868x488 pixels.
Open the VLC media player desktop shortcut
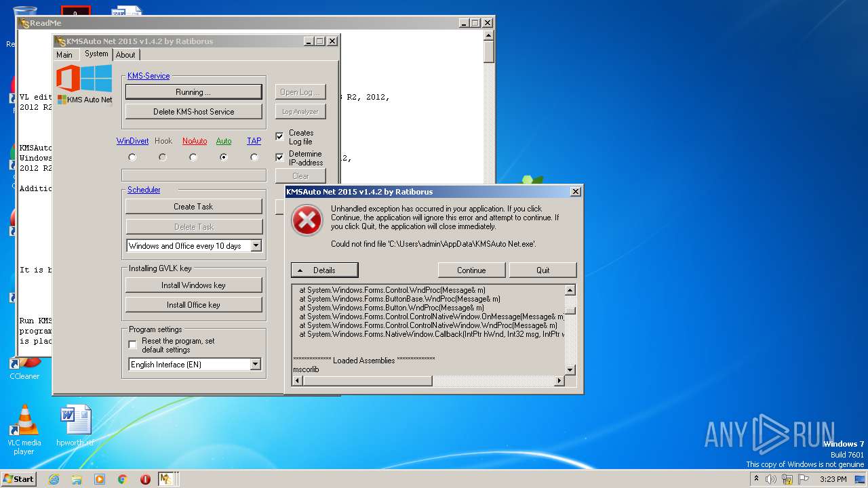point(24,429)
